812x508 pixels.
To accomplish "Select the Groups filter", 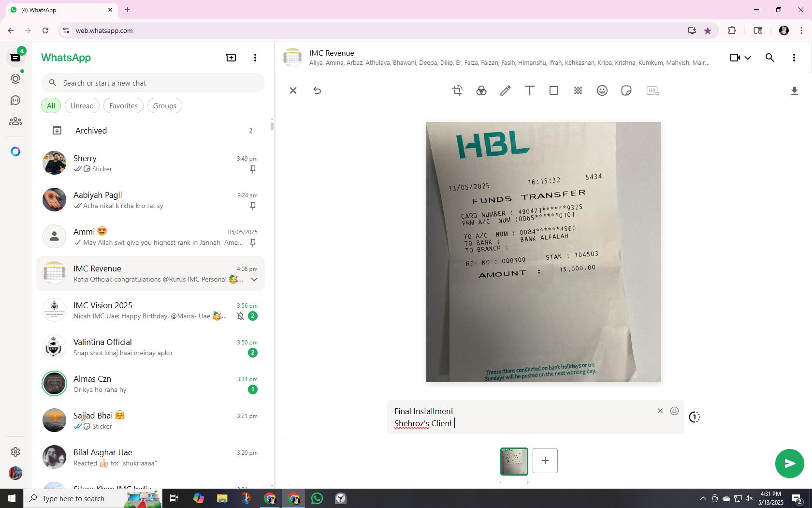I will (x=165, y=105).
